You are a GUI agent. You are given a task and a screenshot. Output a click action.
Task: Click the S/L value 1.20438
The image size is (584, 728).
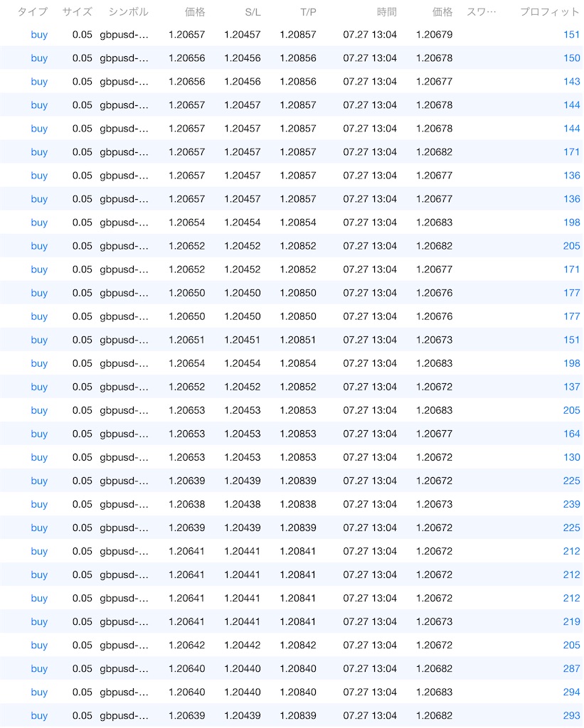242,504
